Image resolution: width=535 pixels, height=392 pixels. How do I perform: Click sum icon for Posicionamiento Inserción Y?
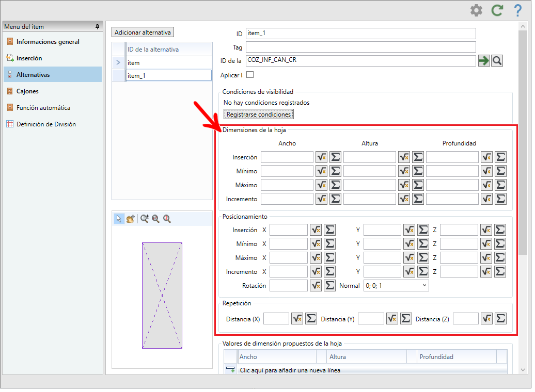click(423, 230)
